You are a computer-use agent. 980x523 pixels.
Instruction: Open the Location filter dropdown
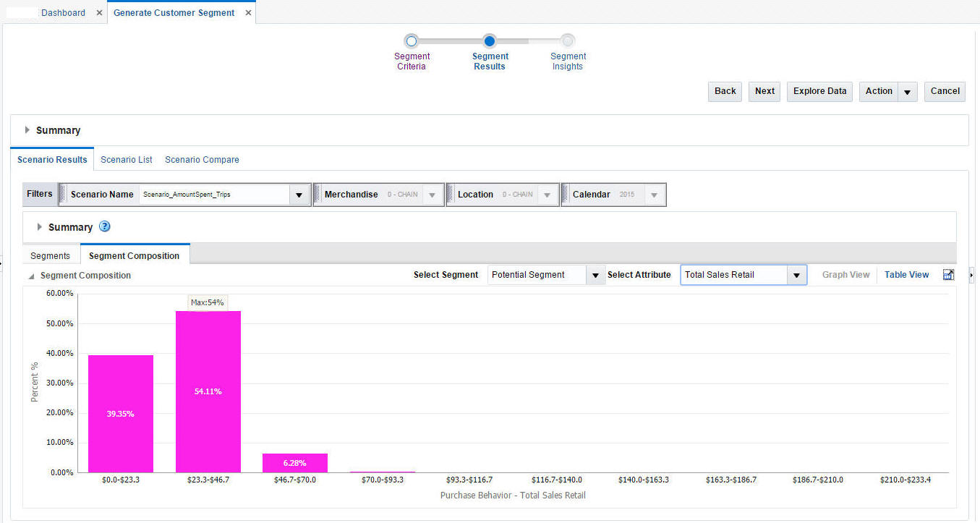(x=547, y=195)
